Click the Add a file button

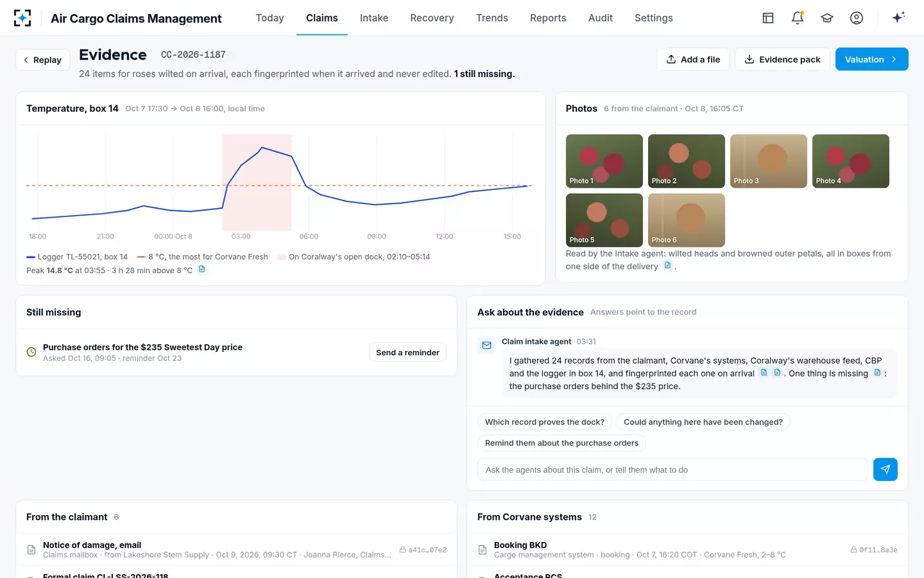click(693, 59)
